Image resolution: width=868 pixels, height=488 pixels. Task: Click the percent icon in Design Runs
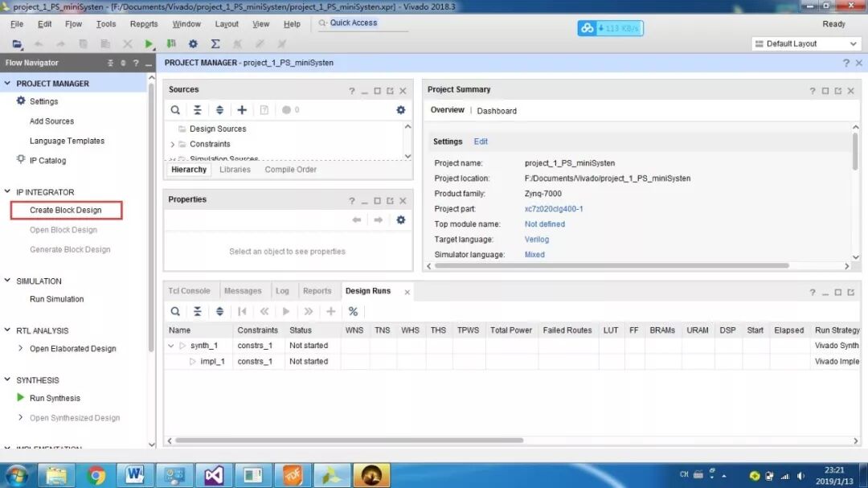[x=353, y=311]
